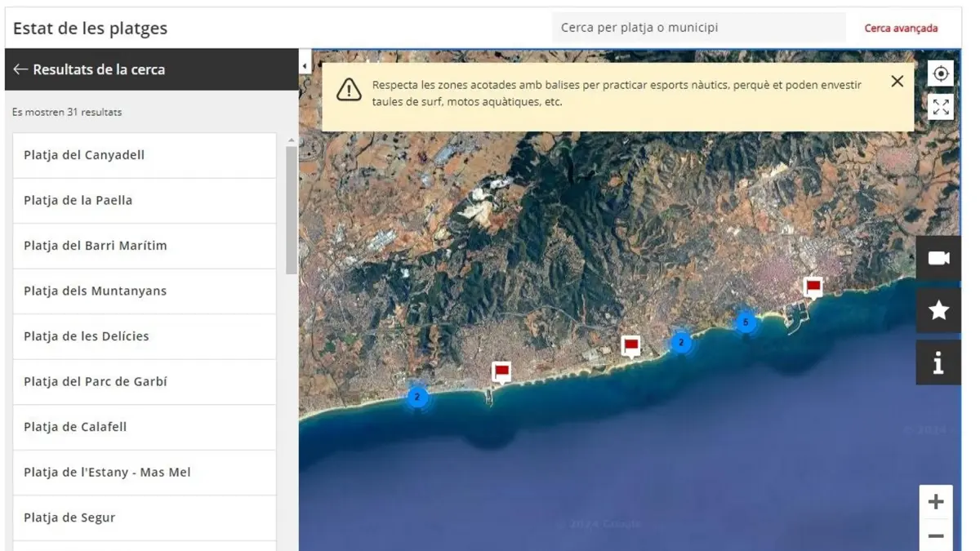
Task: Open the Cerca avançada link
Action: tap(901, 28)
